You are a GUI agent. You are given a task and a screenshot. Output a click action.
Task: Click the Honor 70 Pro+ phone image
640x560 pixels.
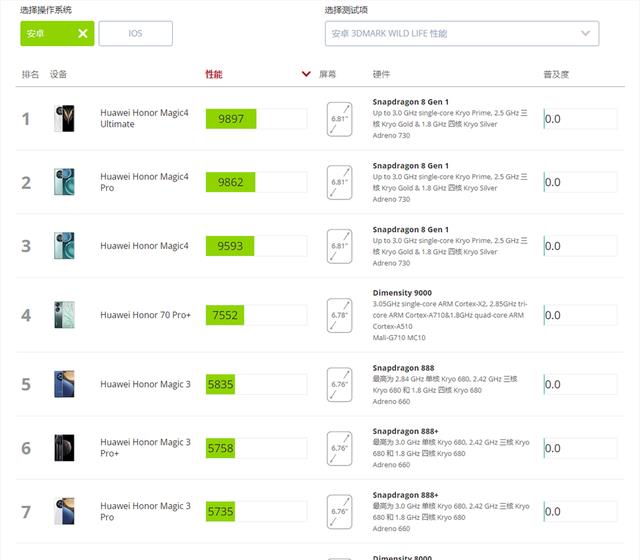(x=64, y=315)
